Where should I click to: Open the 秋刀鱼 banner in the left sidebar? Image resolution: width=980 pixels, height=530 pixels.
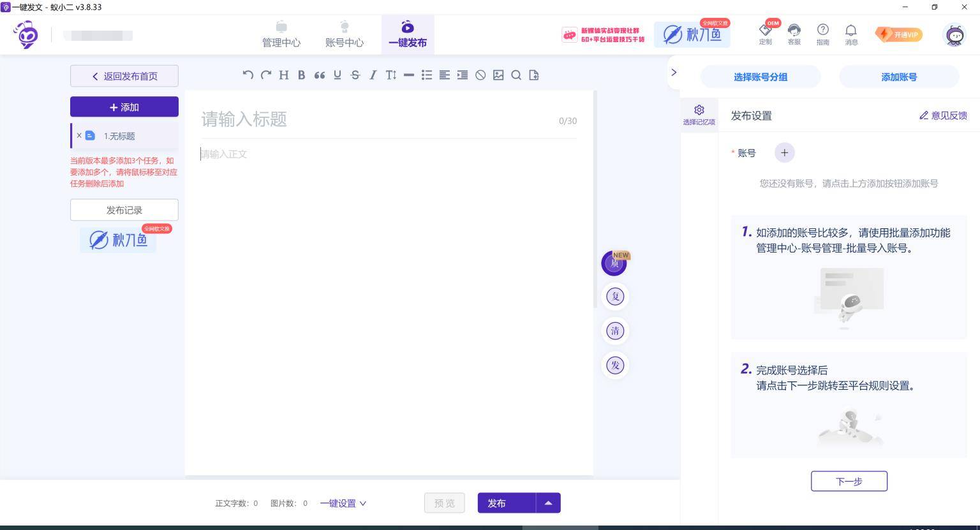[118, 240]
